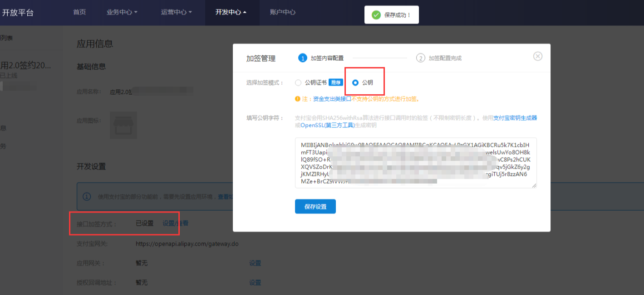
Task: Click the 推荐 badge next to 公钥证书
Action: [x=336, y=82]
